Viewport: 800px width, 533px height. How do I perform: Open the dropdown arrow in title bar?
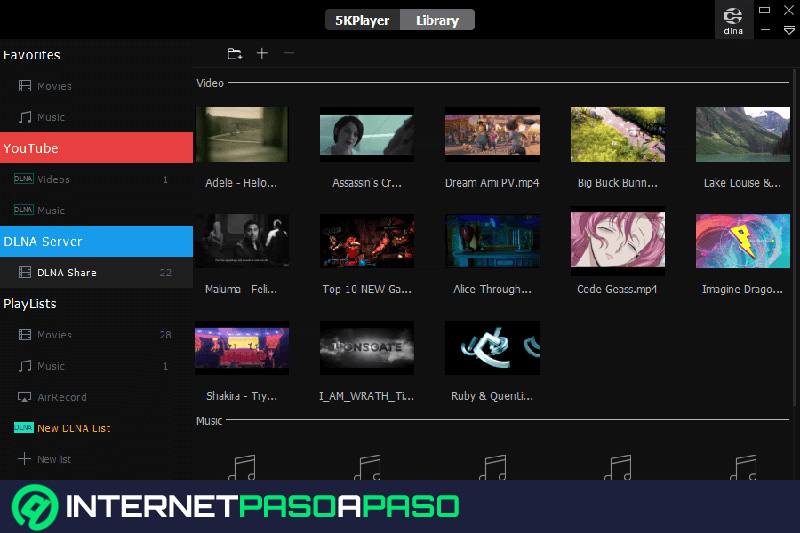[x=789, y=31]
